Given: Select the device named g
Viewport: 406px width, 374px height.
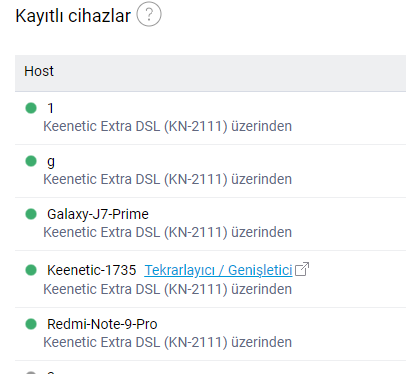Looking at the screenshot, I should click(x=51, y=162).
